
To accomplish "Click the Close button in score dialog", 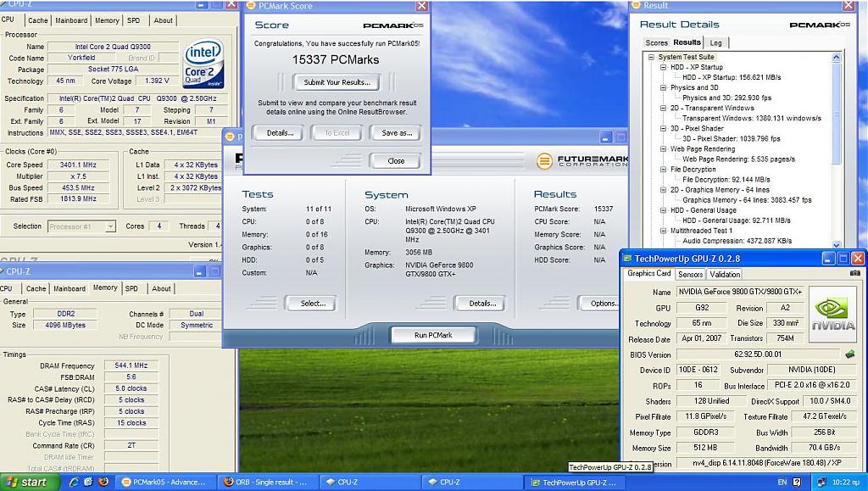I will (396, 161).
